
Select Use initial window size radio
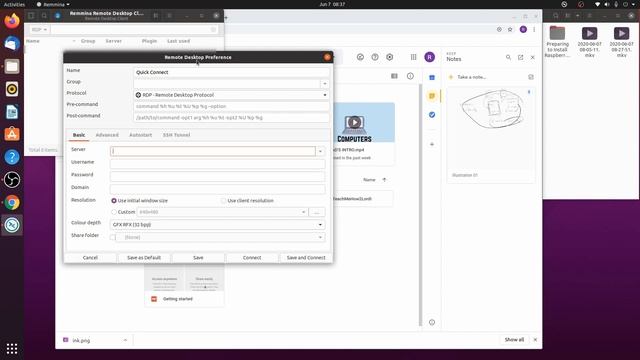(x=114, y=201)
